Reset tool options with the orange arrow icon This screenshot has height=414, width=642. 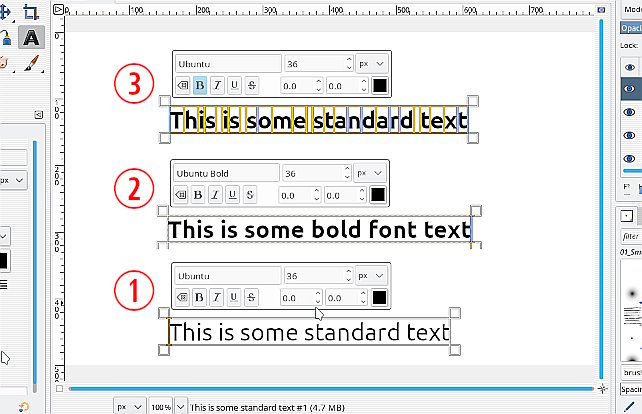[23, 407]
